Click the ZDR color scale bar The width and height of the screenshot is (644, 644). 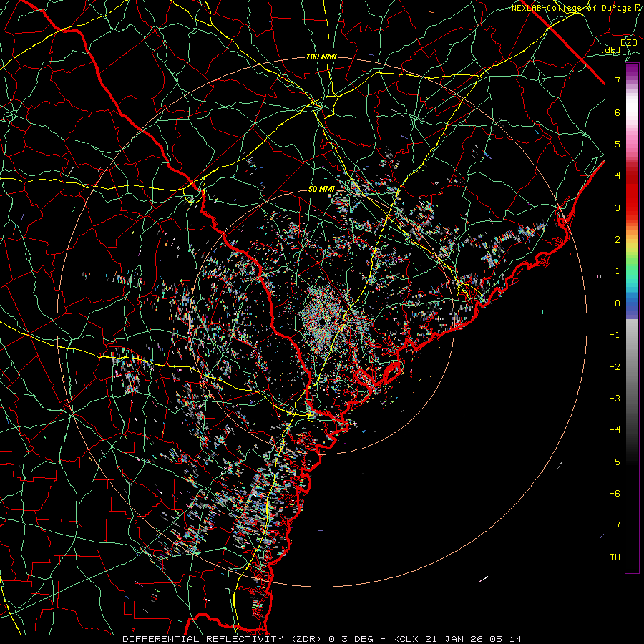[x=632, y=318]
